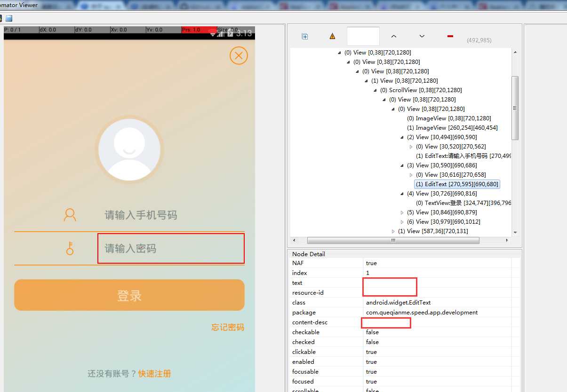The height and width of the screenshot is (392, 567).
Task: Toggle the NAF nodes warning icon
Action: coord(332,36)
